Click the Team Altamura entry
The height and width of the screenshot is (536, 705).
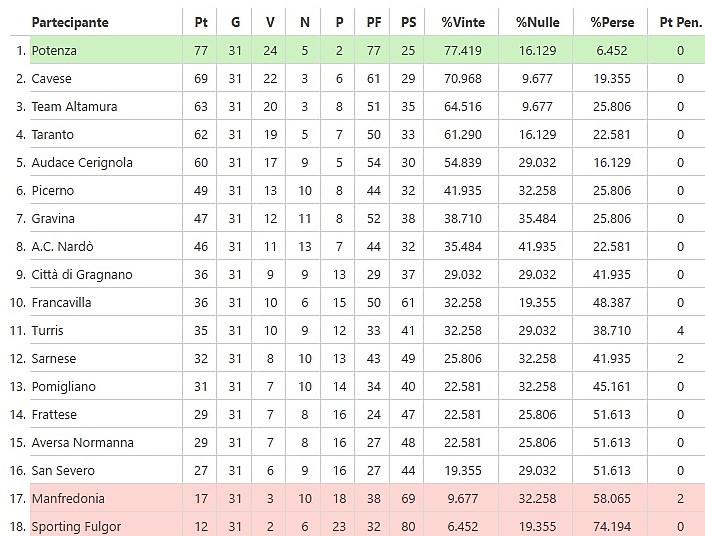pos(74,107)
